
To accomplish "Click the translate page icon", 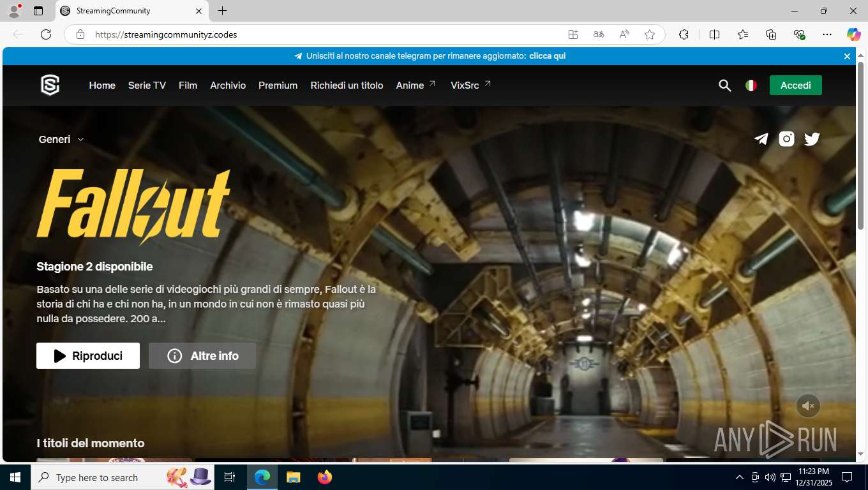I will tap(599, 34).
